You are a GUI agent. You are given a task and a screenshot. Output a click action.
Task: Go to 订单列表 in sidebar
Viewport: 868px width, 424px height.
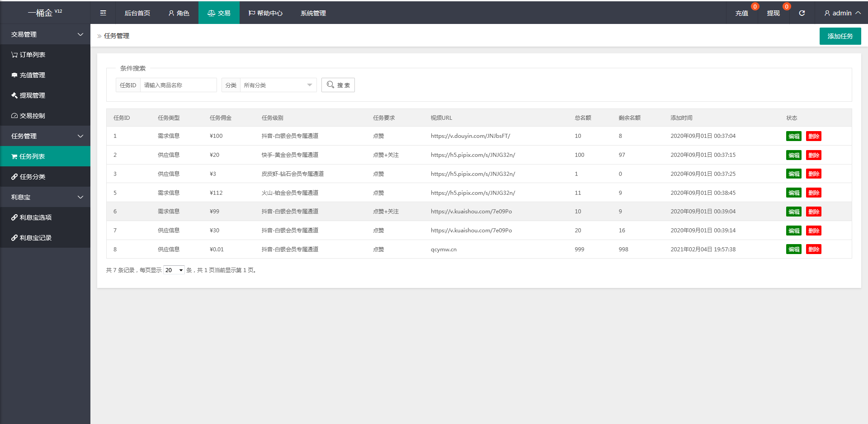45,55
